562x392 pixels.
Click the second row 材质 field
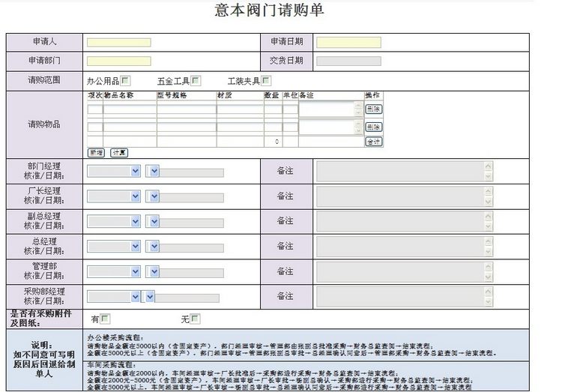coord(240,127)
